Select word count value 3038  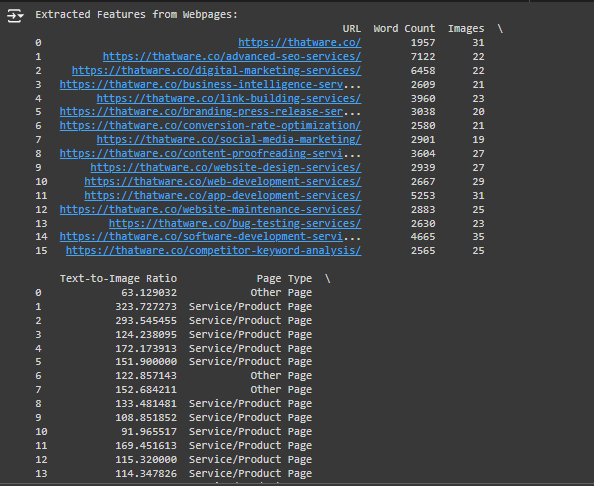pyautogui.click(x=423, y=112)
